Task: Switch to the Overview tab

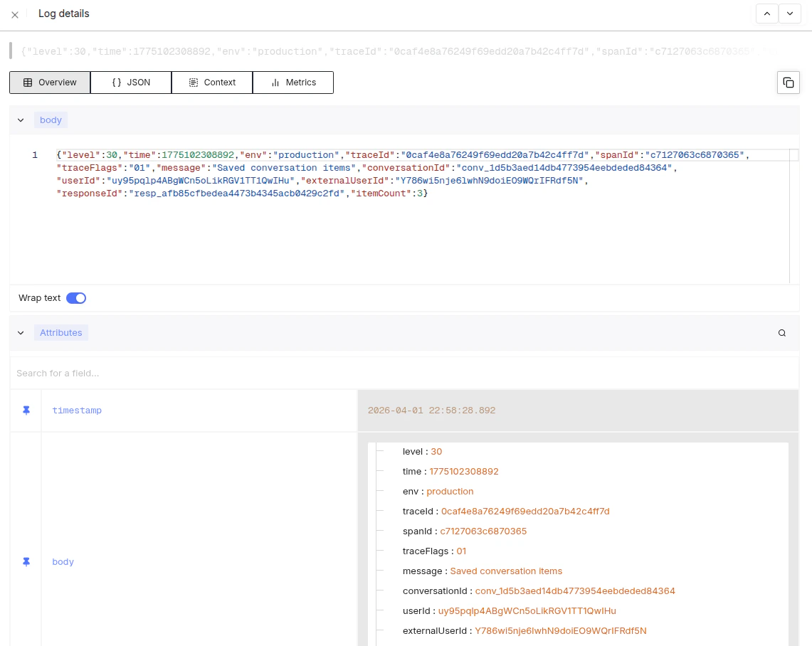Action: tap(50, 83)
